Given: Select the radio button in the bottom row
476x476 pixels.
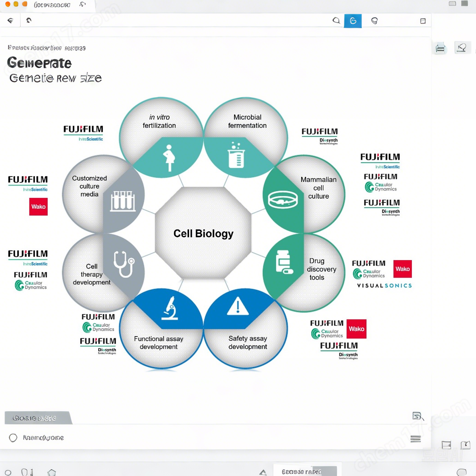Looking at the screenshot, I should (x=13, y=438).
